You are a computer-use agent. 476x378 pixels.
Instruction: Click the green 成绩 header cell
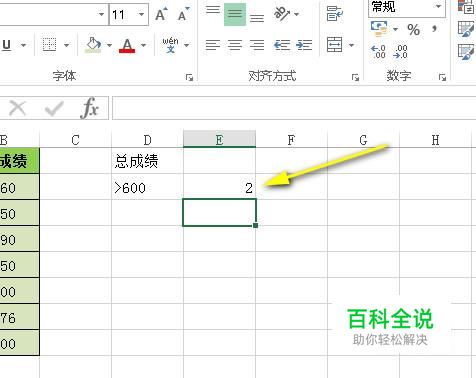[19, 161]
